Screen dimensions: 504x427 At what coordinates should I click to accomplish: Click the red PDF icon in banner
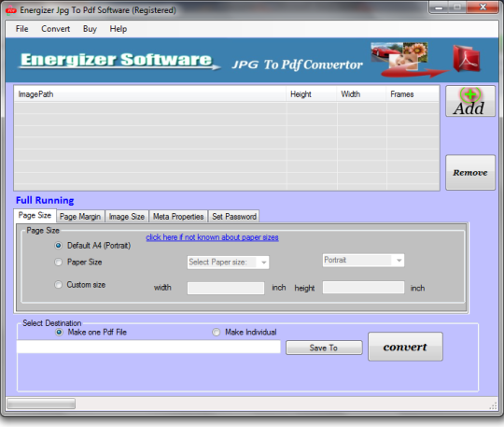[467, 59]
